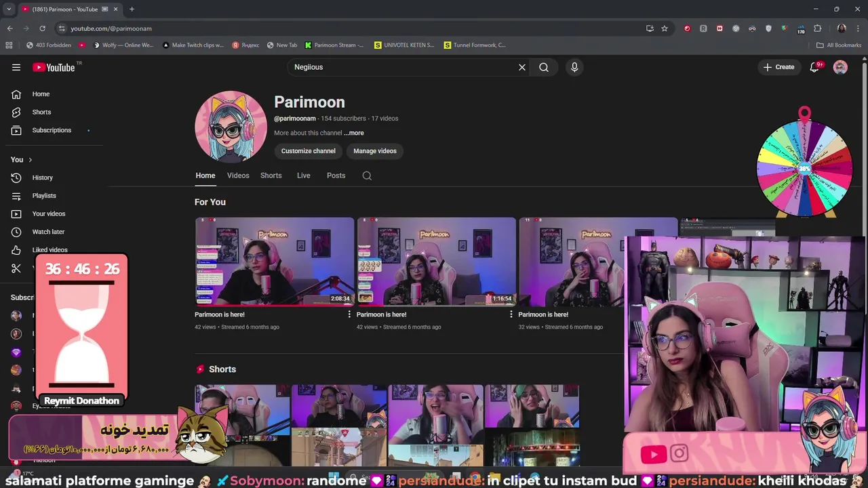Close the Parimoon YouTube tab
The width and height of the screenshot is (868, 488).
pos(115,9)
